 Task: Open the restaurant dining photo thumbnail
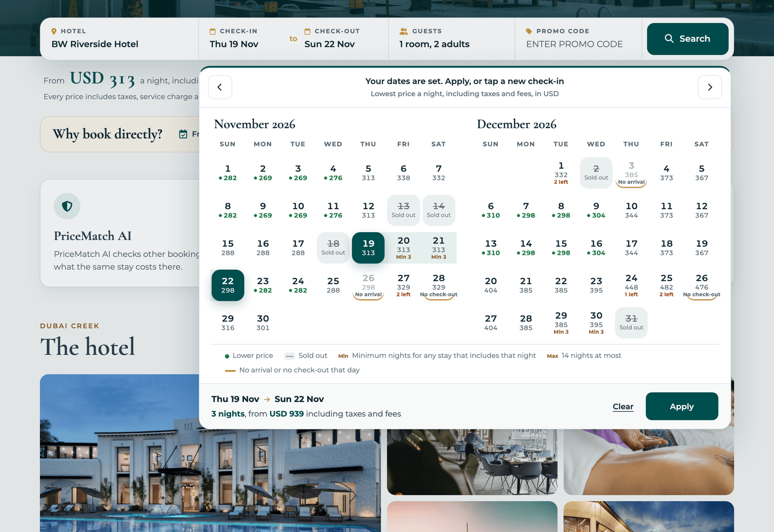[x=472, y=462]
